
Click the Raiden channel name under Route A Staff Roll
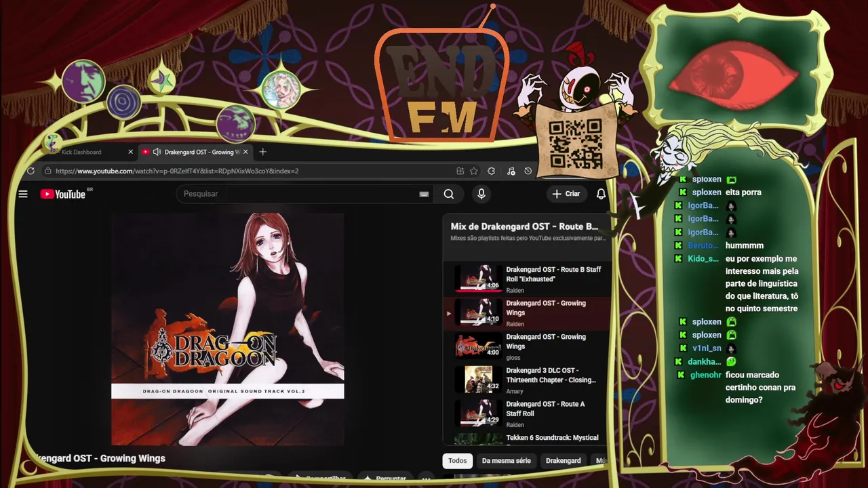tap(515, 425)
